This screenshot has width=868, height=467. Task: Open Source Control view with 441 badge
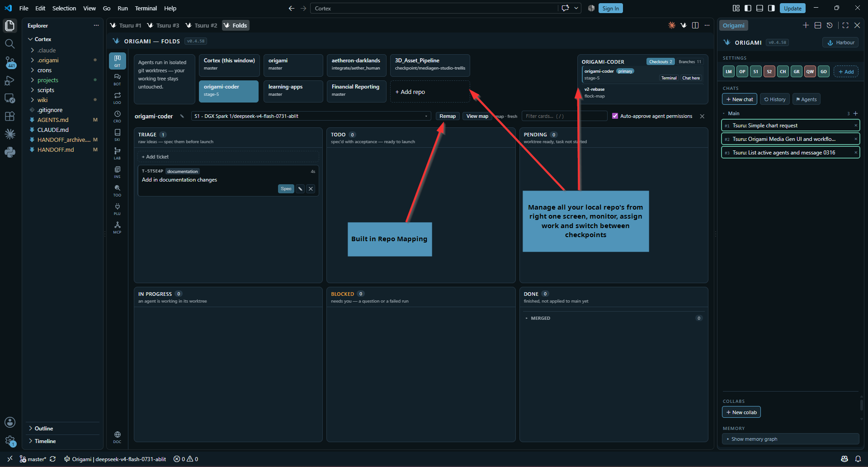click(x=9, y=62)
